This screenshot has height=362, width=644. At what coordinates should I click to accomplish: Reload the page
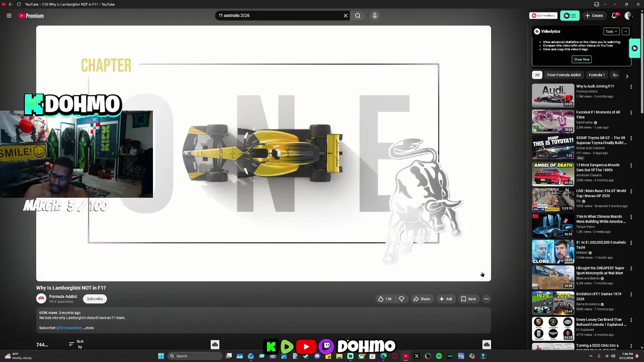point(19,5)
